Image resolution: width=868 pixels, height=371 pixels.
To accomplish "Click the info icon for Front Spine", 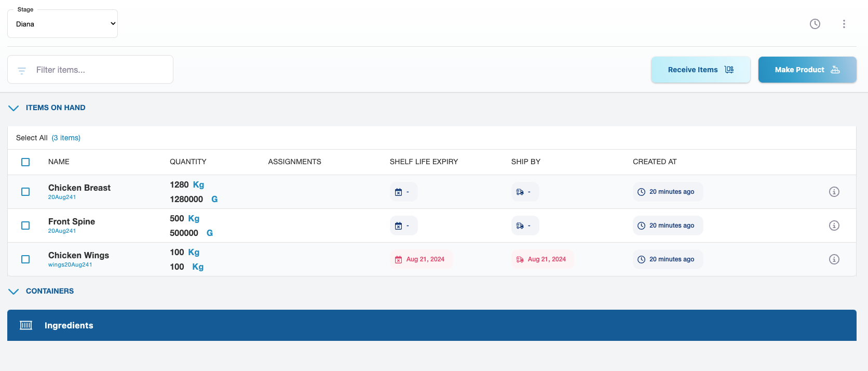I will [x=834, y=226].
